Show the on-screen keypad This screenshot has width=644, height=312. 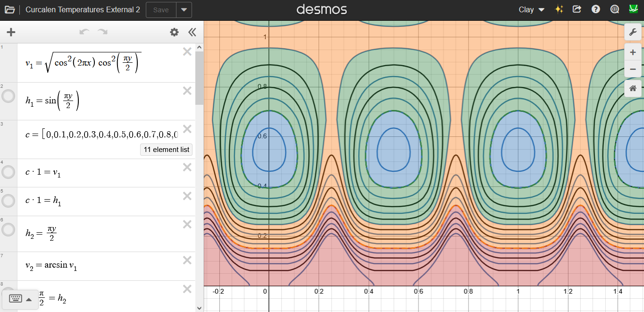pos(20,299)
